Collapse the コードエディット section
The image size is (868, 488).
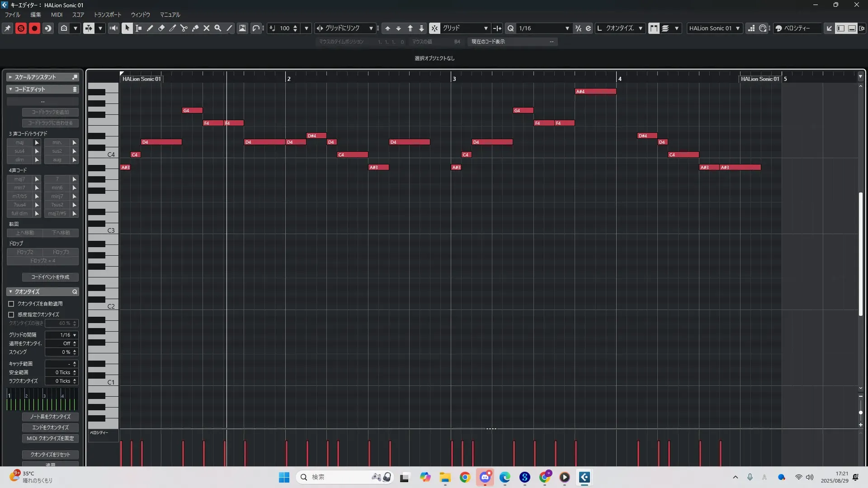coord(10,89)
